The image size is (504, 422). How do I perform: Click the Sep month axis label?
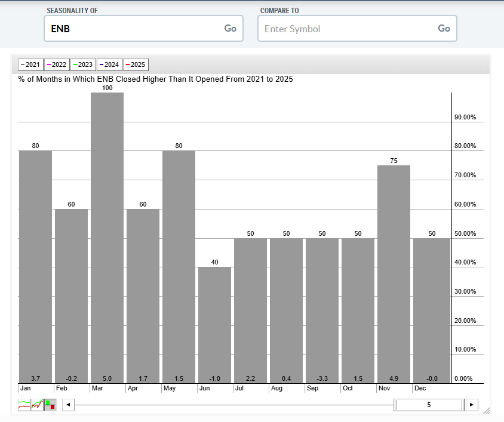[312, 388]
